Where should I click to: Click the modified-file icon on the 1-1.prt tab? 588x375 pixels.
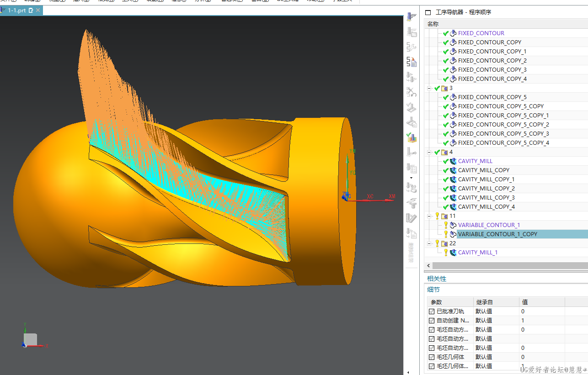(x=31, y=10)
